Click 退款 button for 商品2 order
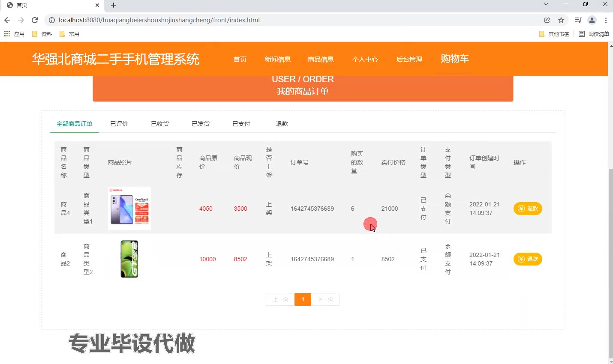The image size is (613, 364). [528, 259]
